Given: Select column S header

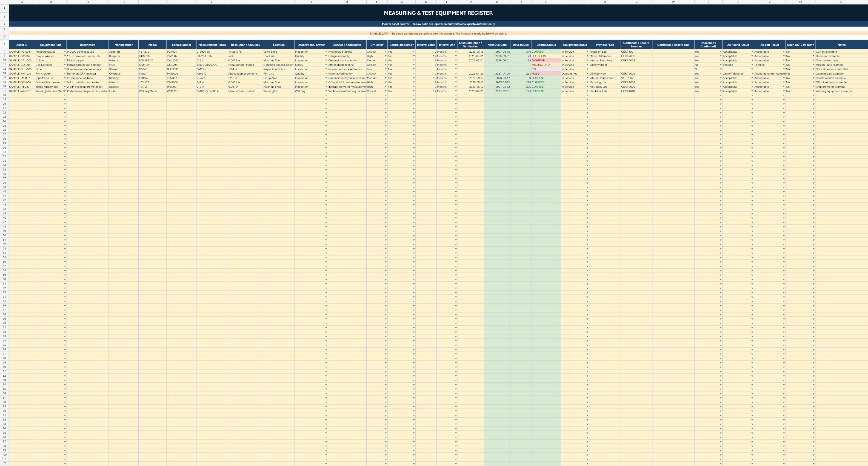Looking at the screenshot, I should click(546, 2).
